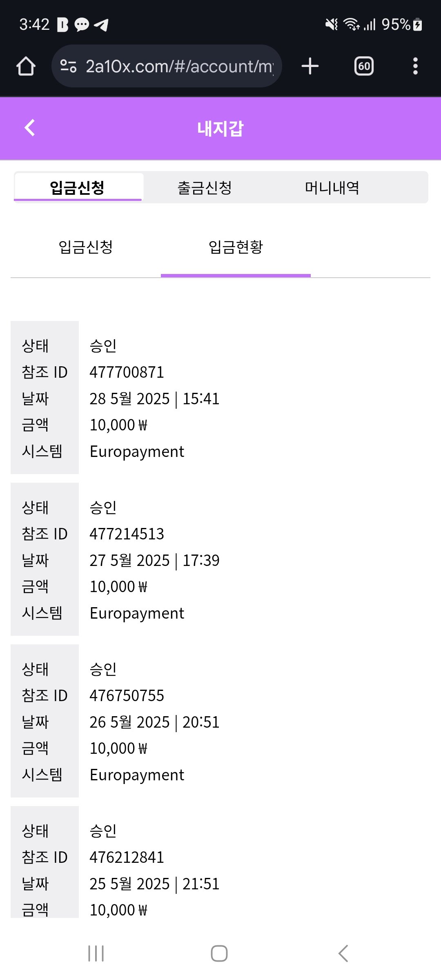Tap reference ID 476212841
441x980 pixels.
[x=127, y=857]
